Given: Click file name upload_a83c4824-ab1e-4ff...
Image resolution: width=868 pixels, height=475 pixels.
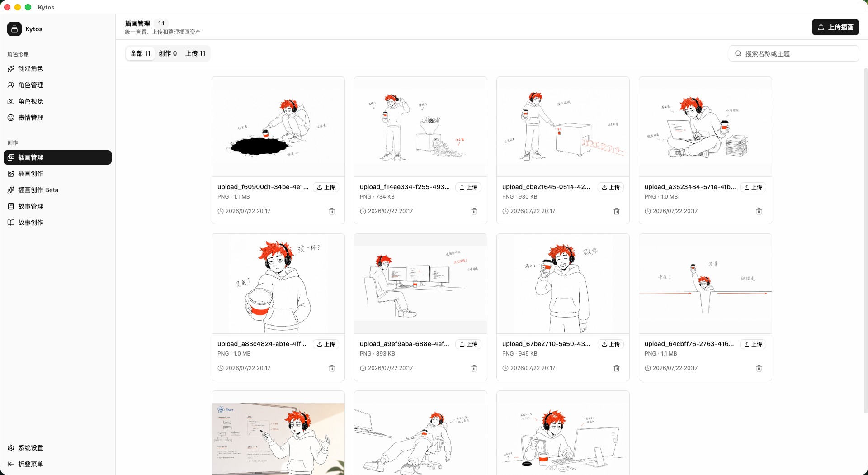Looking at the screenshot, I should coord(262,344).
